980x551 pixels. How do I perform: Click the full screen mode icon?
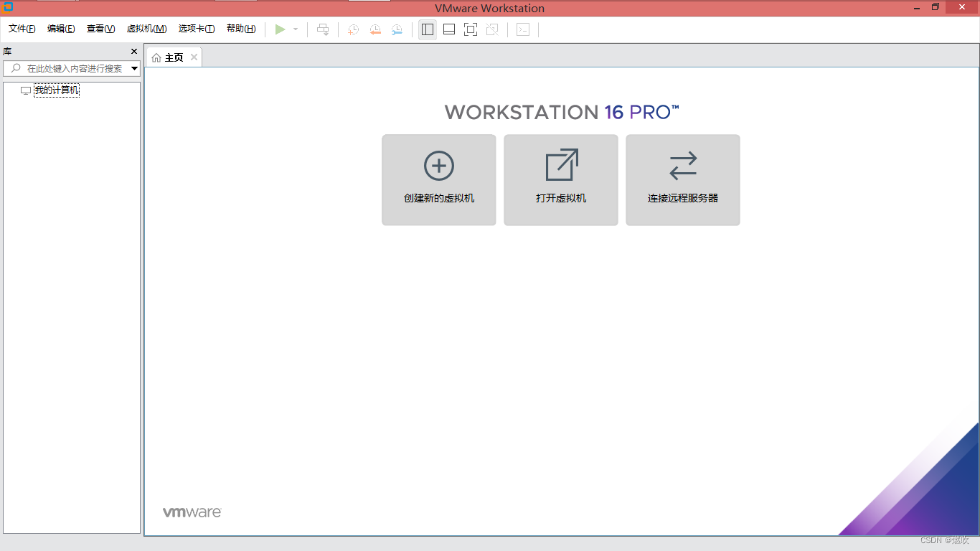(471, 29)
